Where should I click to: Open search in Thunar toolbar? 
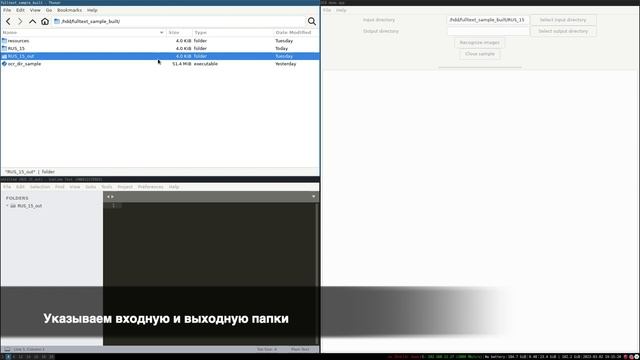click(x=312, y=21)
